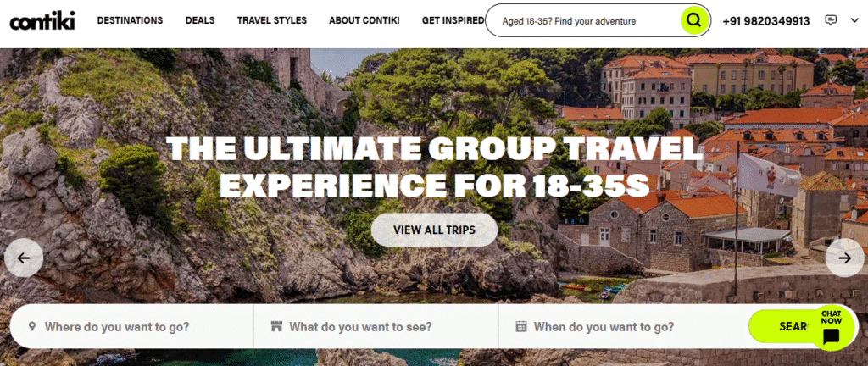
Task: Focus the 'Find your adventure' search field
Action: click(581, 21)
